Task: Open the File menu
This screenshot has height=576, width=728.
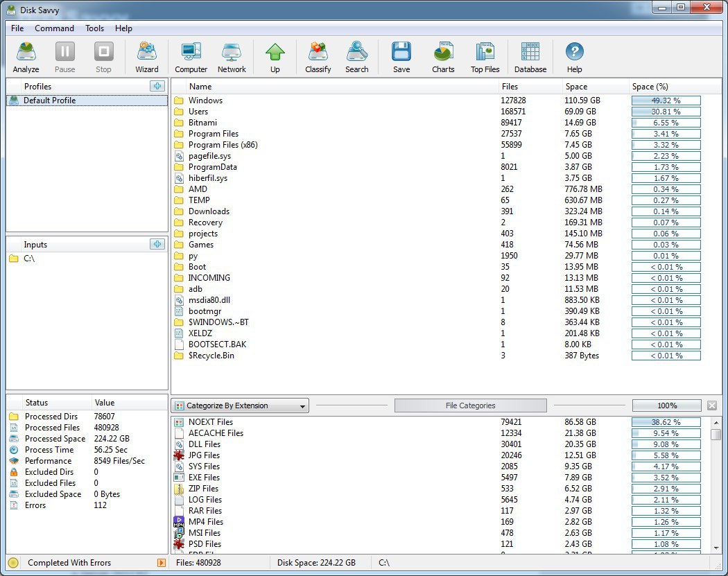Action: [17, 28]
